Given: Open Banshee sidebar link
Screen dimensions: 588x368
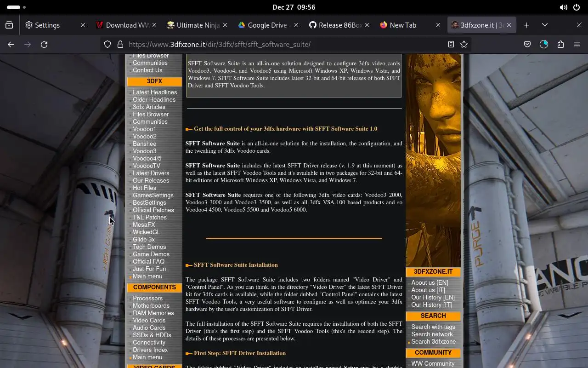Looking at the screenshot, I should click(x=144, y=144).
